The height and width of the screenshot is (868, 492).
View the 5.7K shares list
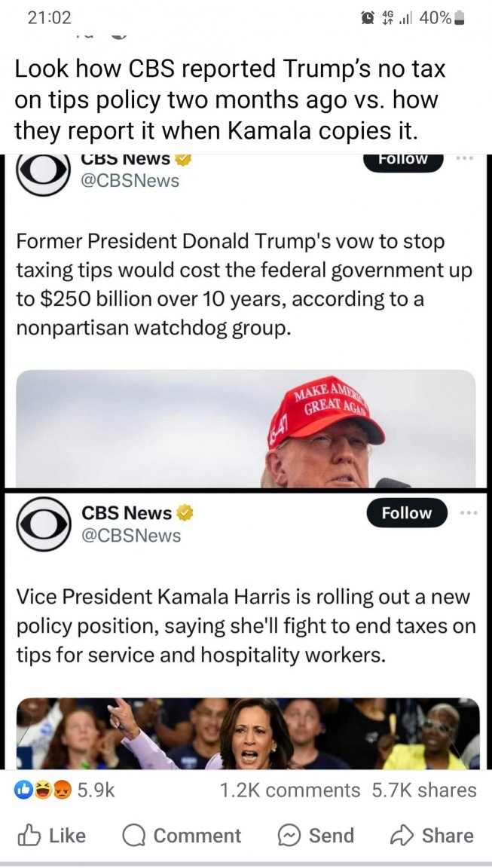pos(424,790)
